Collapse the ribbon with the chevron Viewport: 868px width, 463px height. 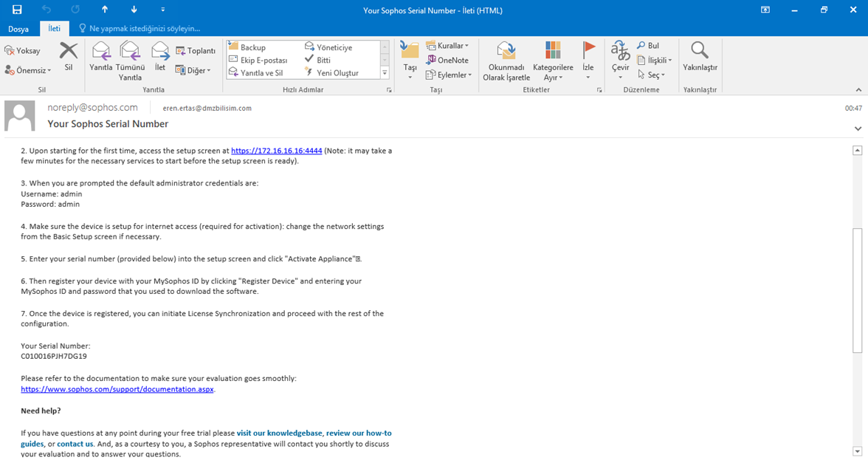858,90
